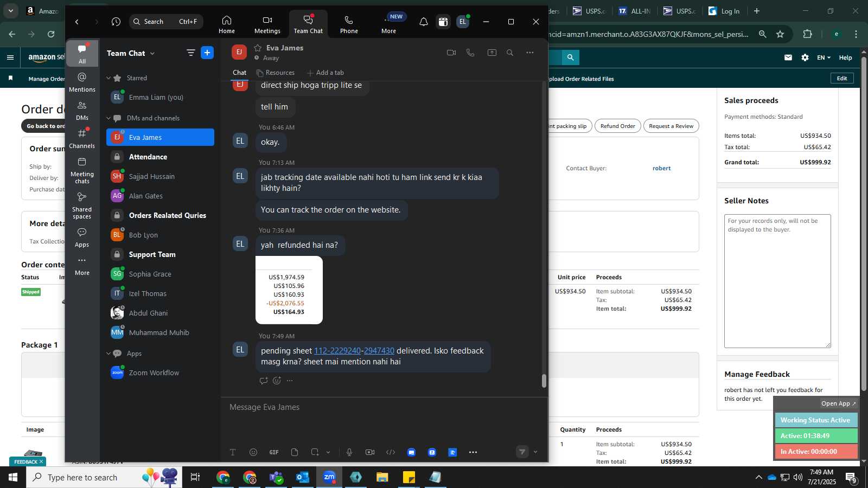Open the calendar icon in Zoom's top bar
This screenshot has width=868, height=488.
pos(443,22)
